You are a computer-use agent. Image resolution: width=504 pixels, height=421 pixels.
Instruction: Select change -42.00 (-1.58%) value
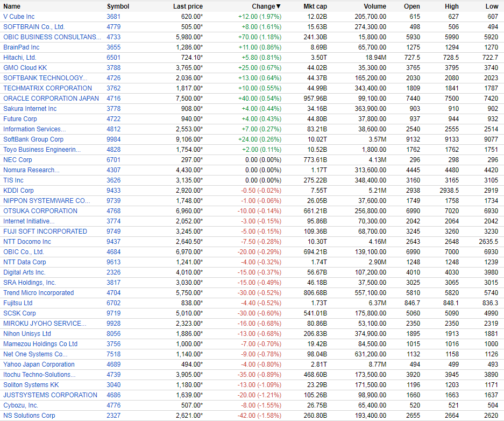click(259, 416)
